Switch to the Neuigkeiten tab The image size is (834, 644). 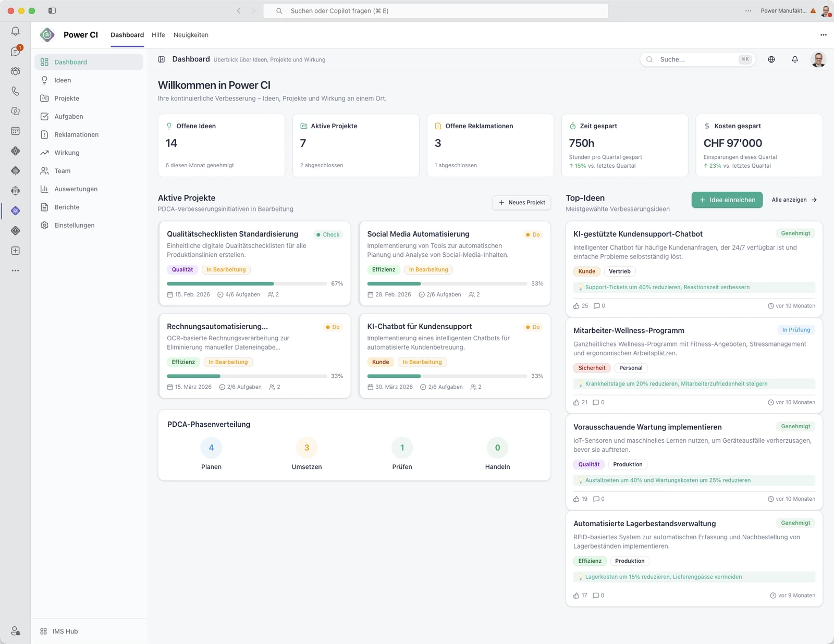(191, 35)
